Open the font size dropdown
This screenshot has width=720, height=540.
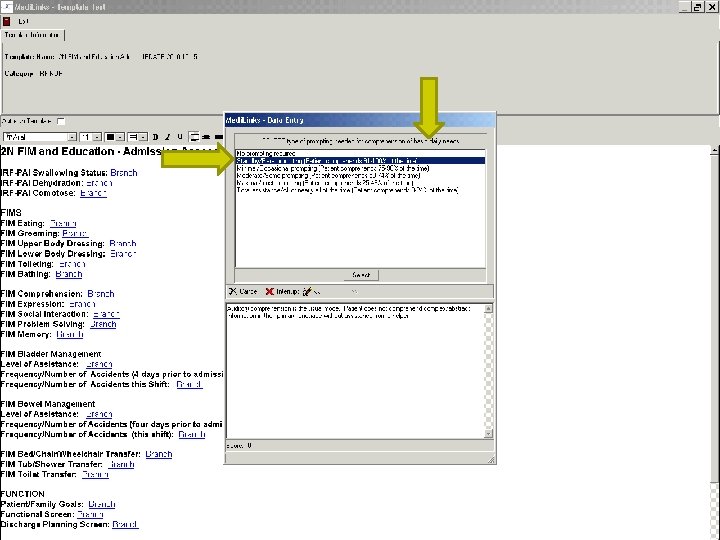pos(97,137)
